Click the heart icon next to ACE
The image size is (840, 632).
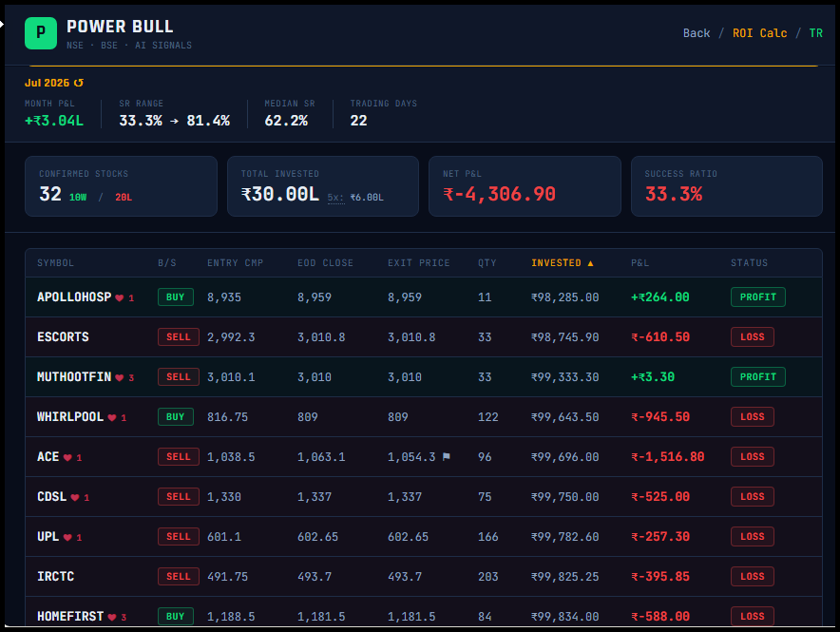click(x=67, y=457)
